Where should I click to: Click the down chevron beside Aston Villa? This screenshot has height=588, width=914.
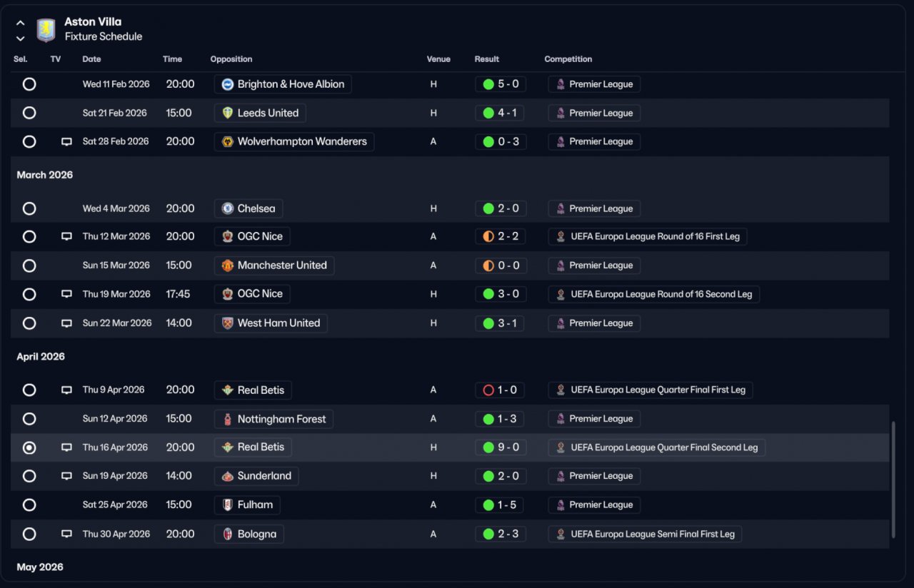pos(21,38)
